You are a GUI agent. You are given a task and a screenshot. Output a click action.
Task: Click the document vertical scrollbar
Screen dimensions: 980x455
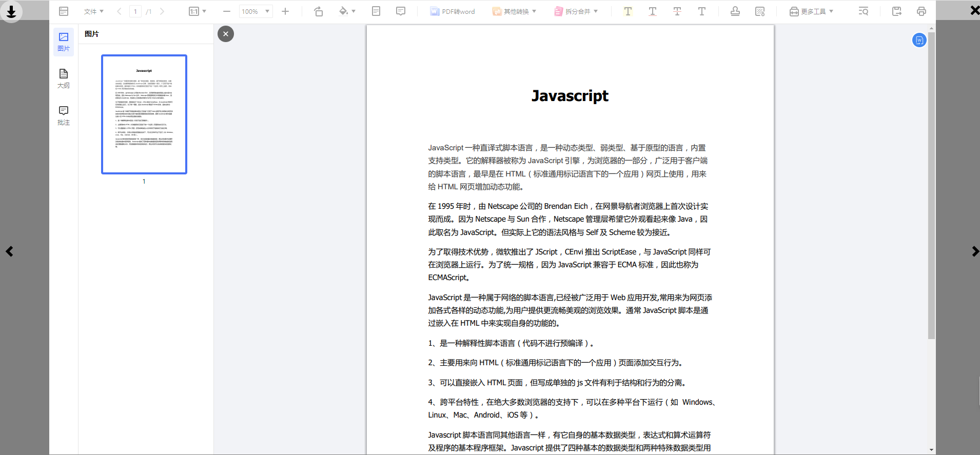(932, 186)
